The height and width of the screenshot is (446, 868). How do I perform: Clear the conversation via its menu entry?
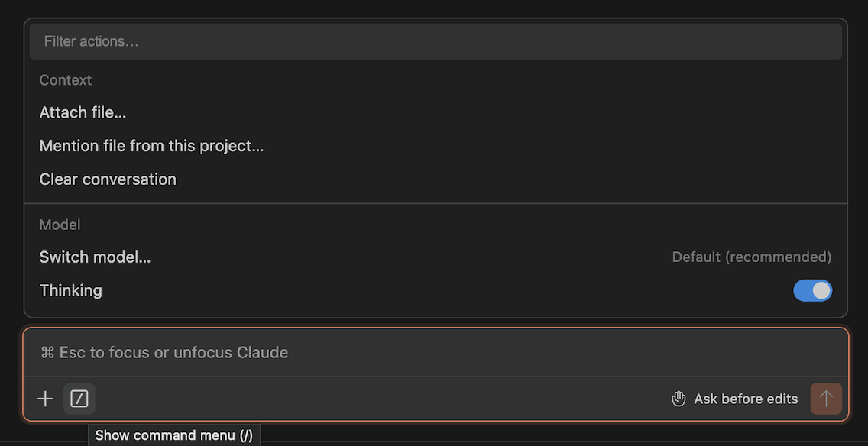pyautogui.click(x=108, y=179)
